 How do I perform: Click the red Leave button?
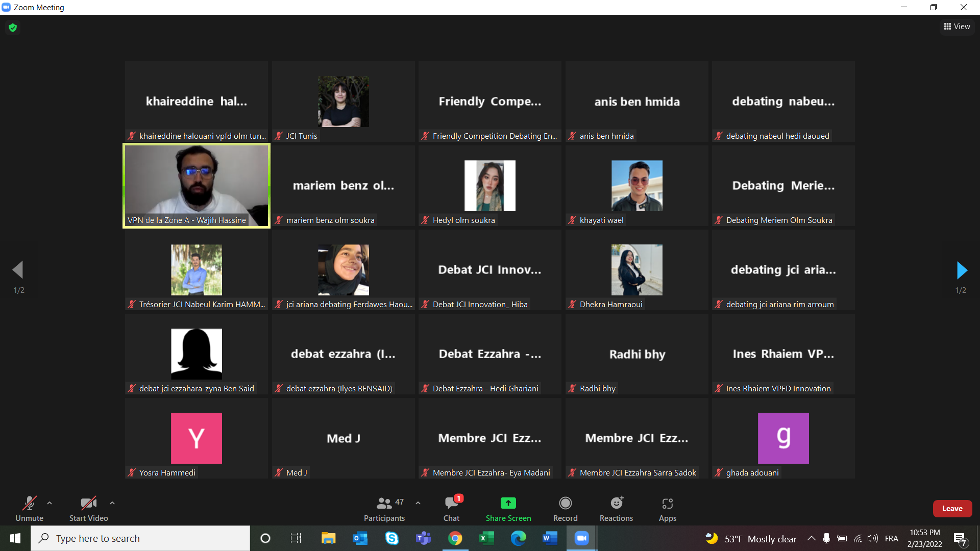coord(952,509)
